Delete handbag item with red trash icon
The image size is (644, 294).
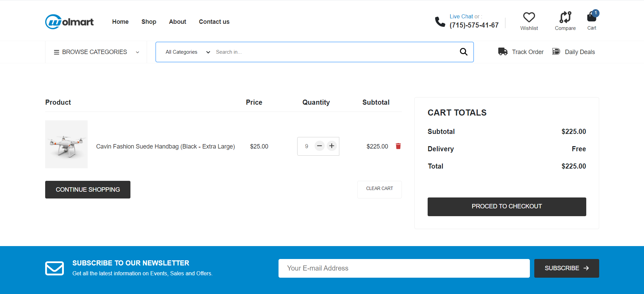(398, 146)
